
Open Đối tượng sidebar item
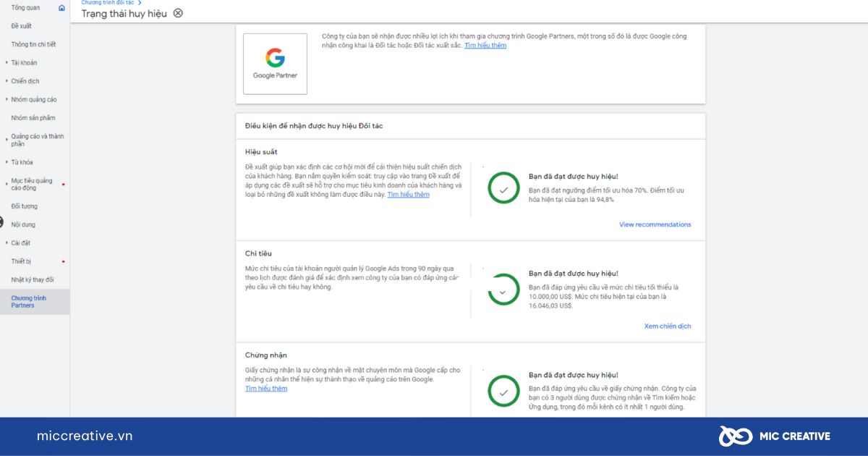coord(25,206)
